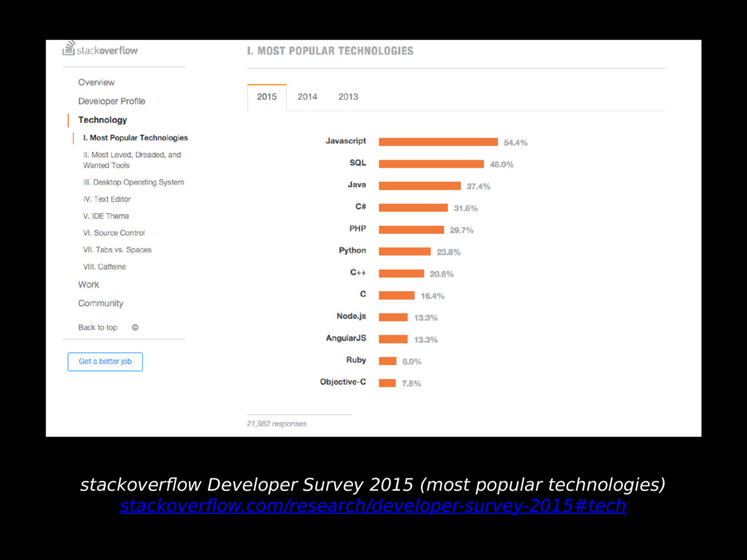Click the Python bar
Image resolution: width=747 pixels, height=560 pixels.
(x=404, y=252)
